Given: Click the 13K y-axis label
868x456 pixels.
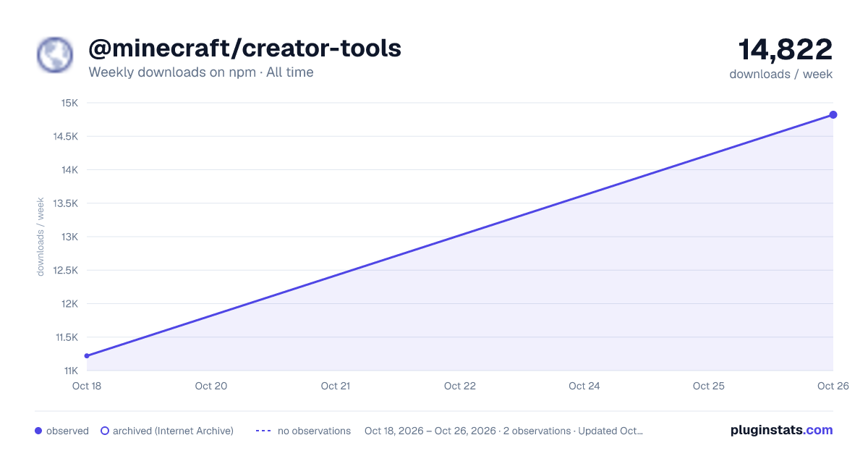Looking at the screenshot, I should (x=70, y=237).
